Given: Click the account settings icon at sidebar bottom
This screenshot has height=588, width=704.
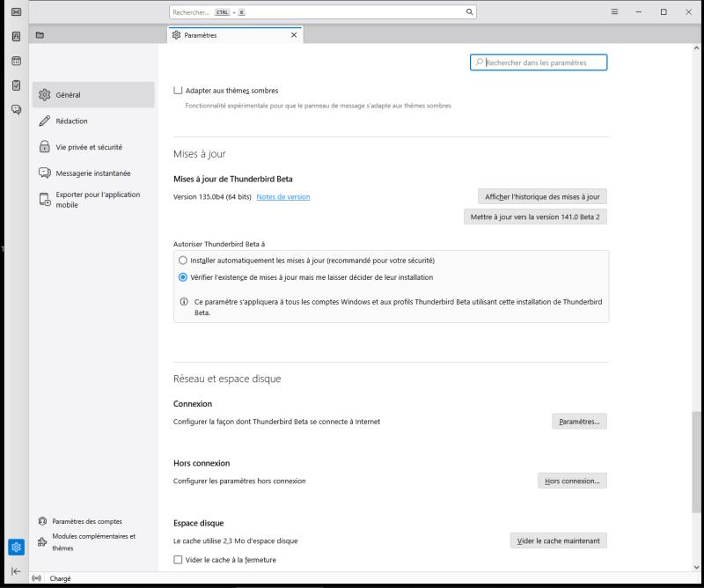Looking at the screenshot, I should (x=42, y=521).
